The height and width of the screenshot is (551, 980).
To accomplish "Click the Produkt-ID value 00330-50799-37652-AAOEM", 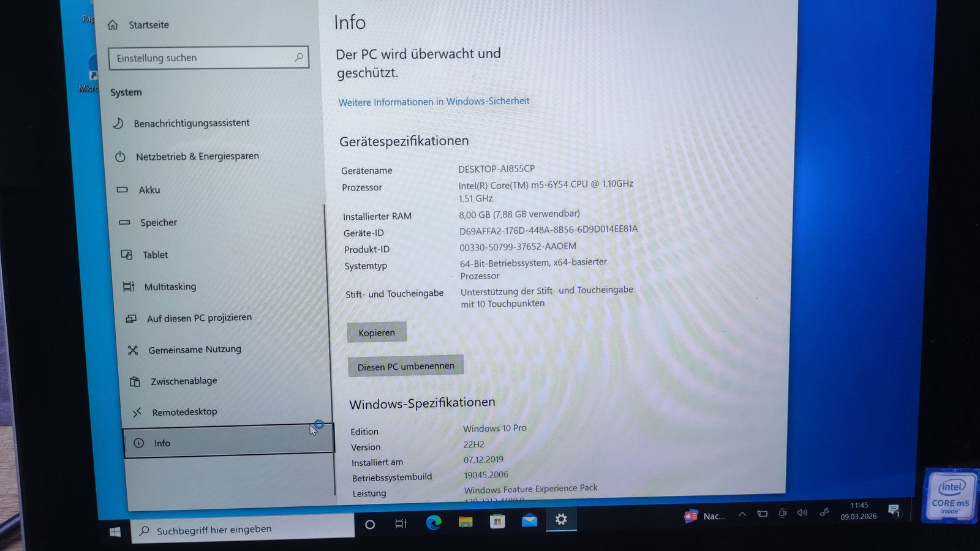I will (518, 247).
